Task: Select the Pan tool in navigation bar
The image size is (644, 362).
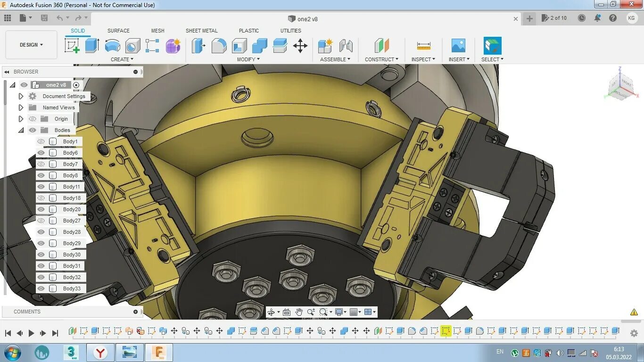Action: (x=299, y=312)
